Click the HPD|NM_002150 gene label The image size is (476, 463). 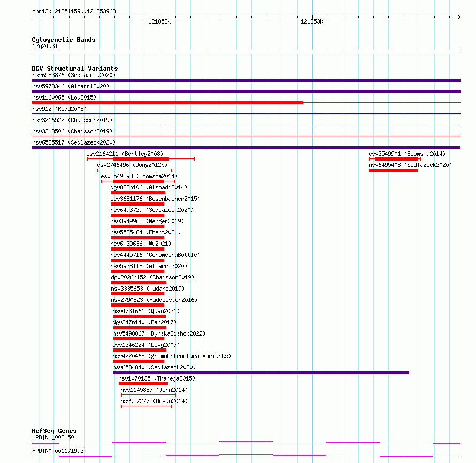(x=53, y=437)
